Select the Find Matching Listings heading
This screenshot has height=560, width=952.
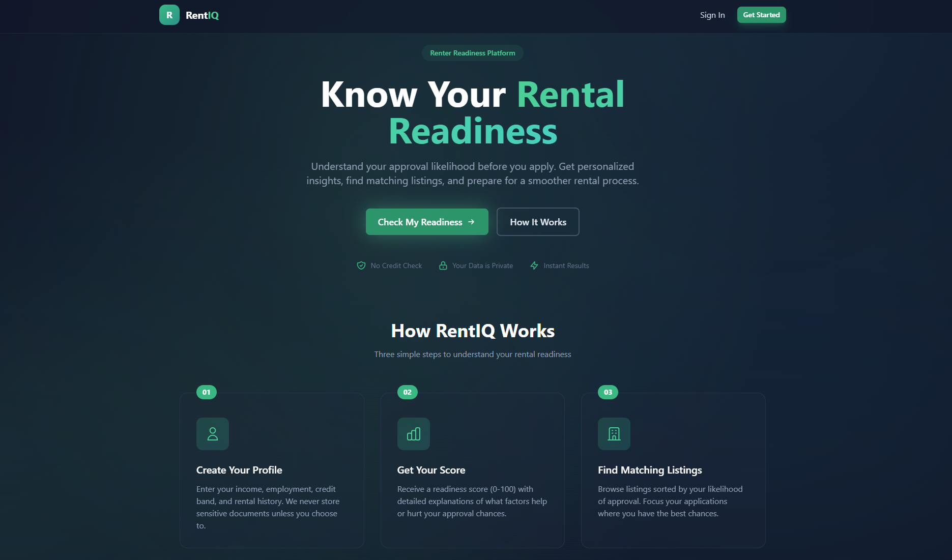coord(650,470)
